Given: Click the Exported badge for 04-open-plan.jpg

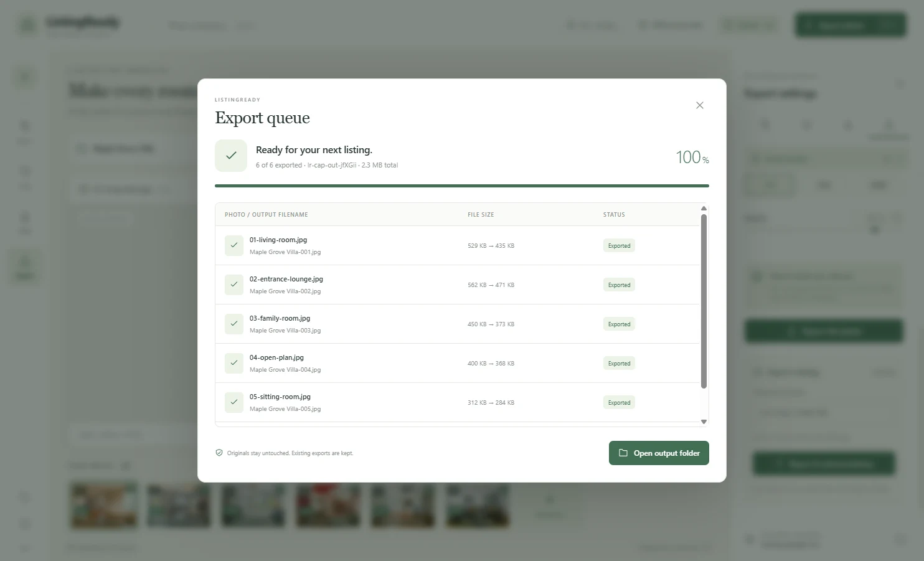Looking at the screenshot, I should 619,363.
